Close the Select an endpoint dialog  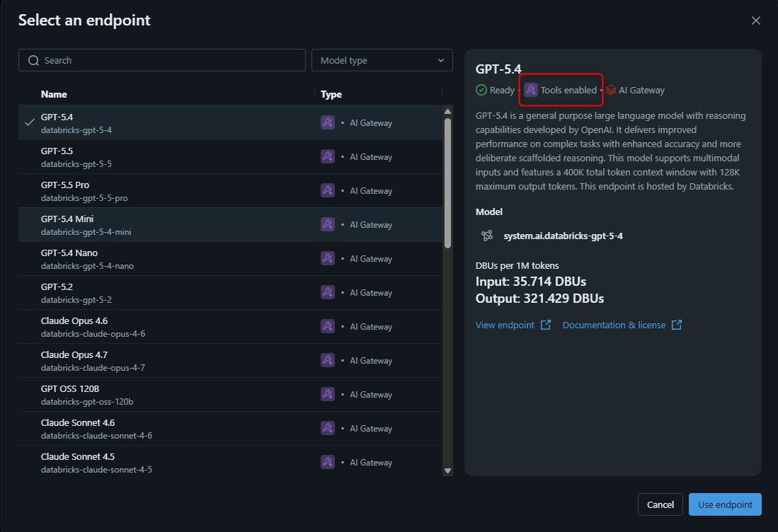coord(755,21)
